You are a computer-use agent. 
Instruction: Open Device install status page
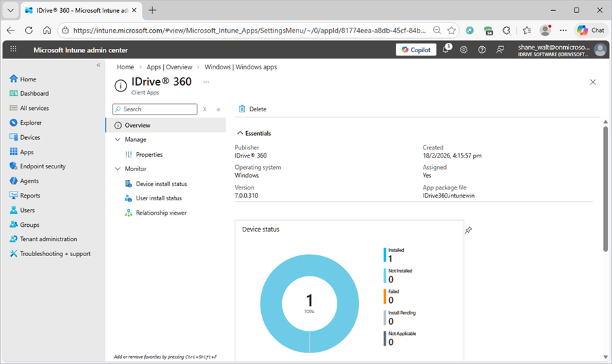tap(161, 184)
